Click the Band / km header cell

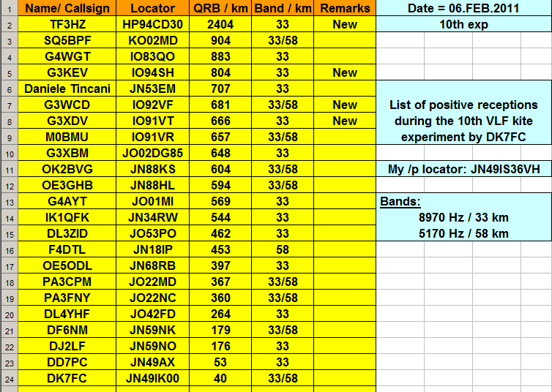click(x=282, y=8)
